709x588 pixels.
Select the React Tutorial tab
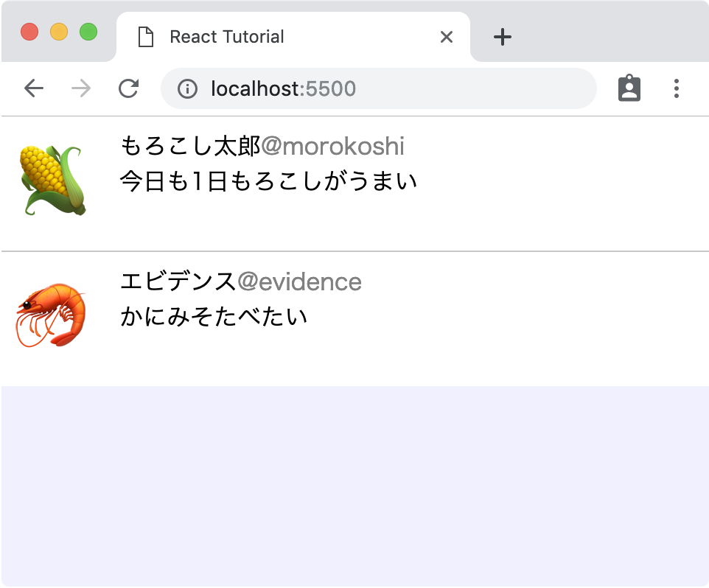(x=293, y=37)
